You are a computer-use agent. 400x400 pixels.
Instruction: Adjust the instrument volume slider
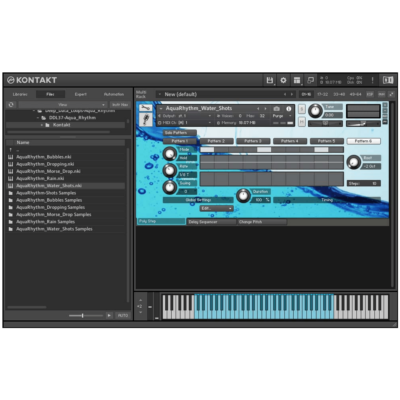pyautogui.click(x=363, y=124)
